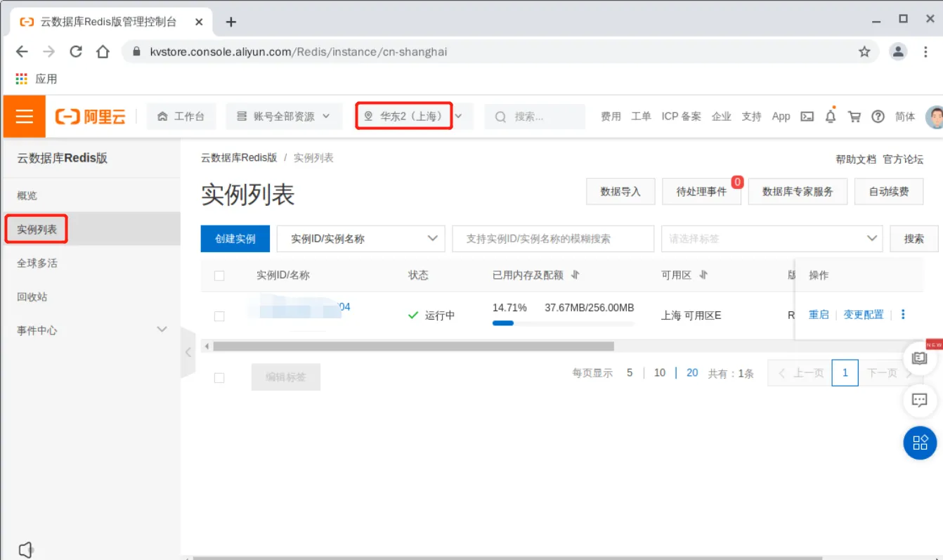Click 重启 for the instance

pyautogui.click(x=819, y=315)
